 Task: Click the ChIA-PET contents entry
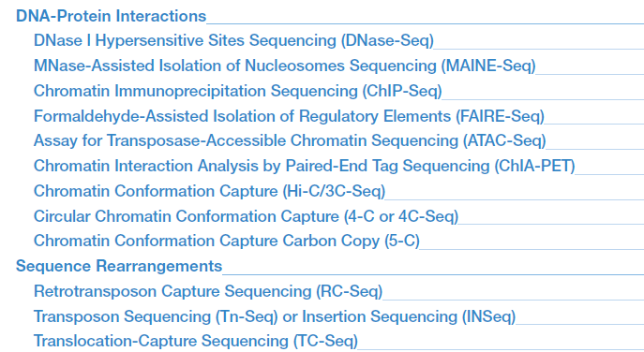305,166
